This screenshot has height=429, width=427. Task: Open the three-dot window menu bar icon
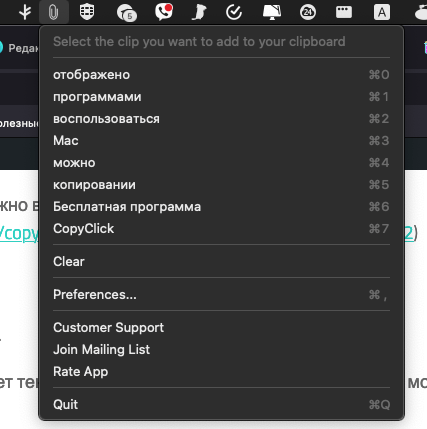[344, 12]
